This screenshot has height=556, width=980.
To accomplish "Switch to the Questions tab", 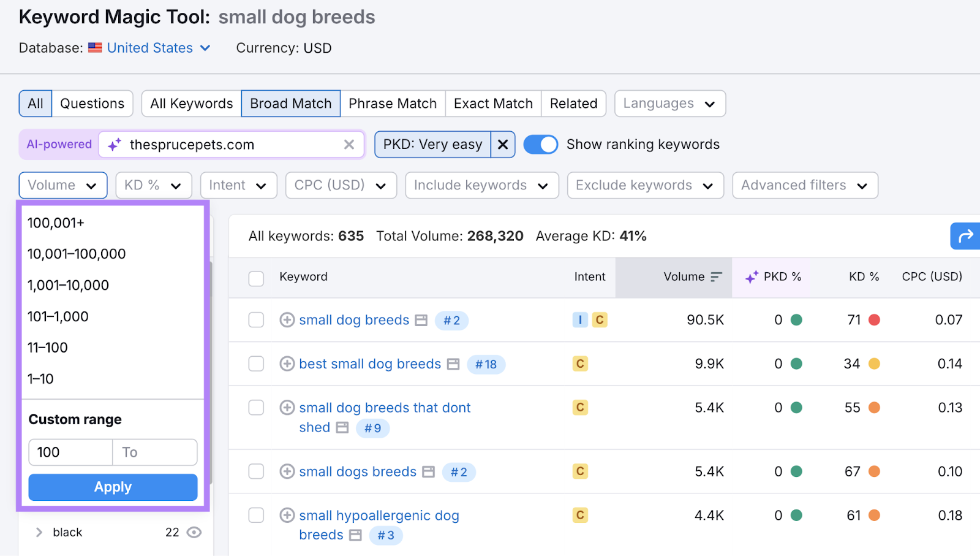I will (92, 104).
